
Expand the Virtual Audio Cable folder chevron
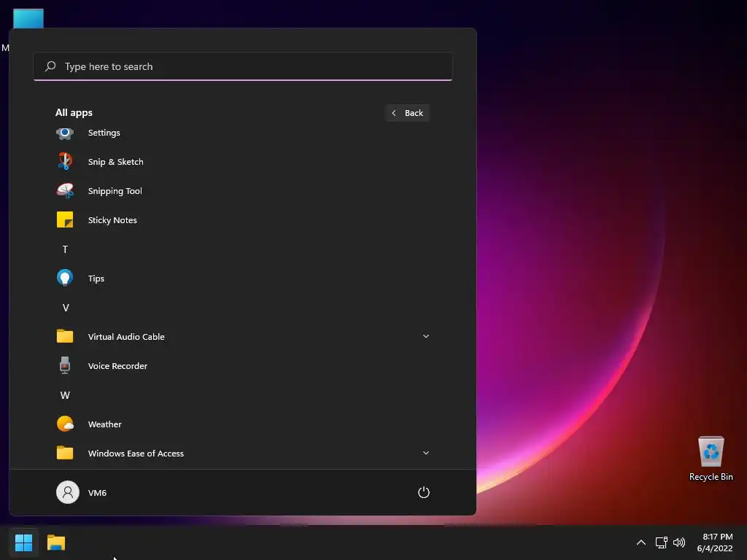[426, 336]
